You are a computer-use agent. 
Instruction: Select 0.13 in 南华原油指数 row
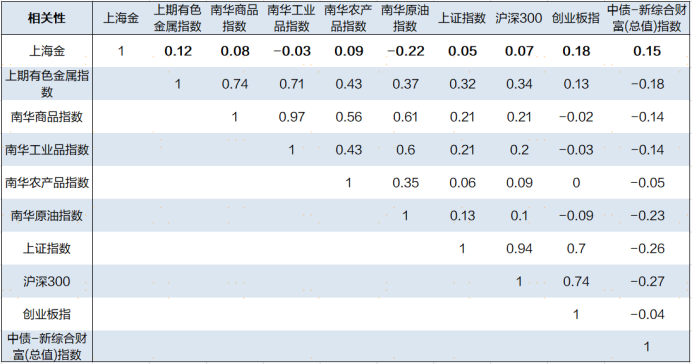pyautogui.click(x=462, y=216)
